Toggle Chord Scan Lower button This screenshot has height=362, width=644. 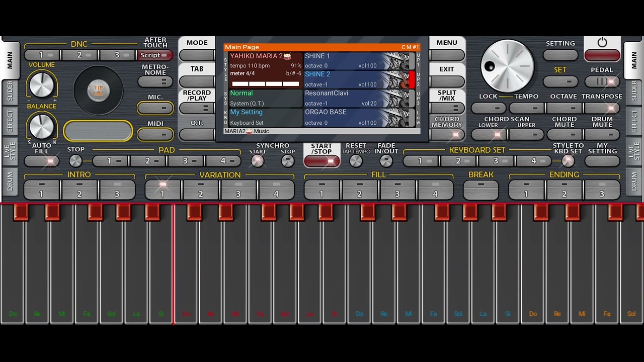pos(489,134)
